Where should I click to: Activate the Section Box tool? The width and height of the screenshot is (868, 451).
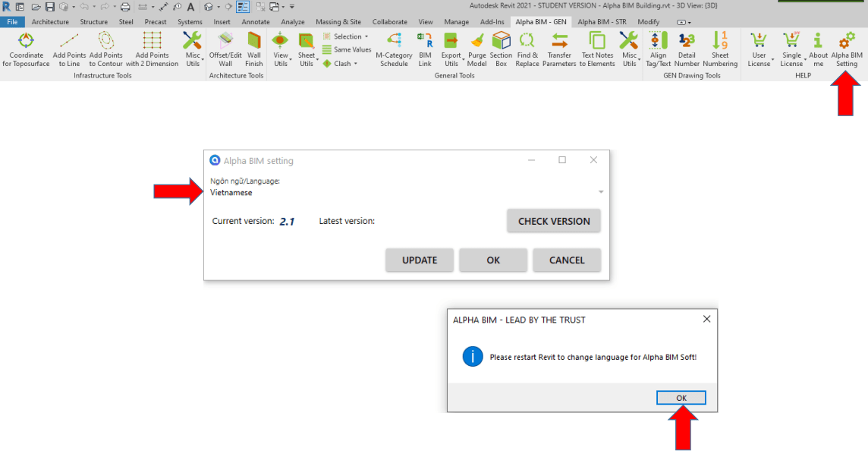pos(501,49)
